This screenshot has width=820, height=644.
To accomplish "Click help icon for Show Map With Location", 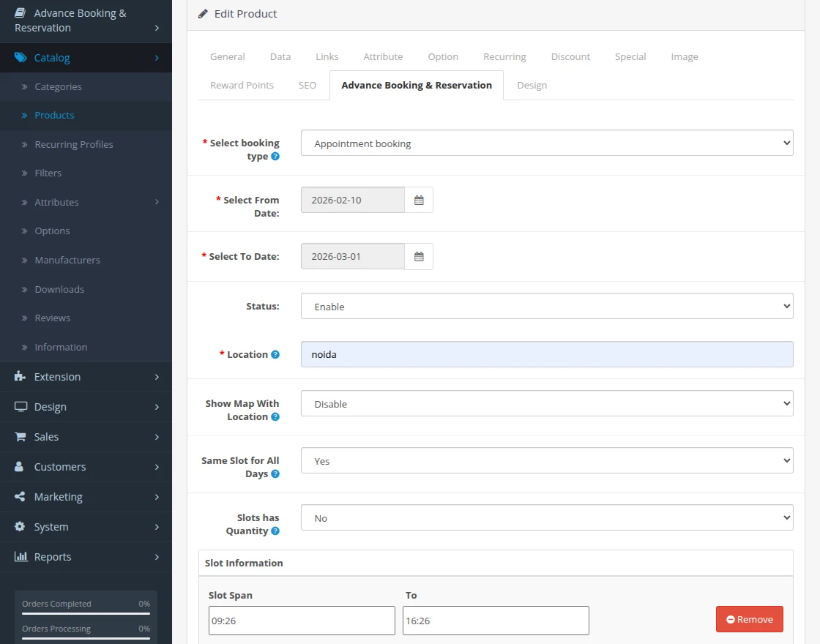I will (275, 417).
